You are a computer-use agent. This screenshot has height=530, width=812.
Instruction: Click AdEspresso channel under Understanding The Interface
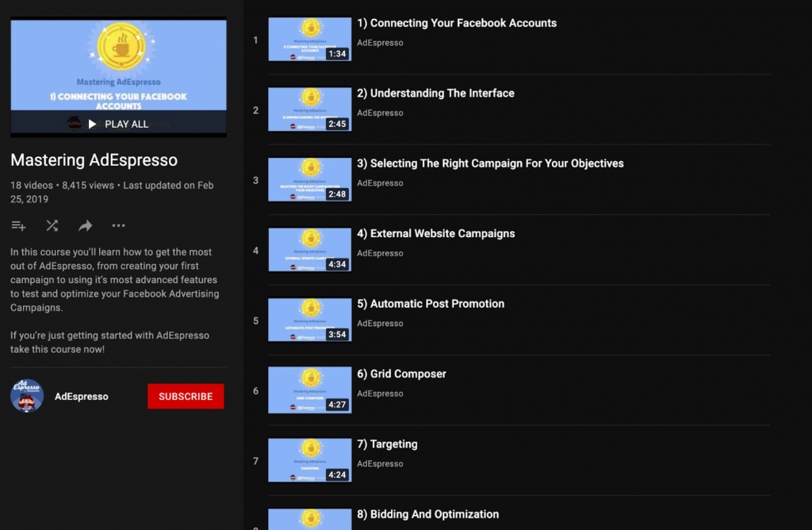[380, 113]
